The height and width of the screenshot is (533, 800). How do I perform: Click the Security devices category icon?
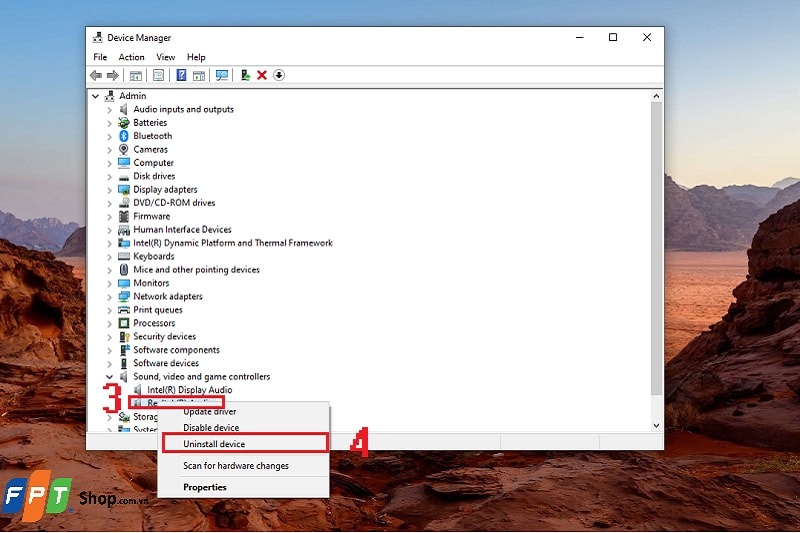pos(124,337)
